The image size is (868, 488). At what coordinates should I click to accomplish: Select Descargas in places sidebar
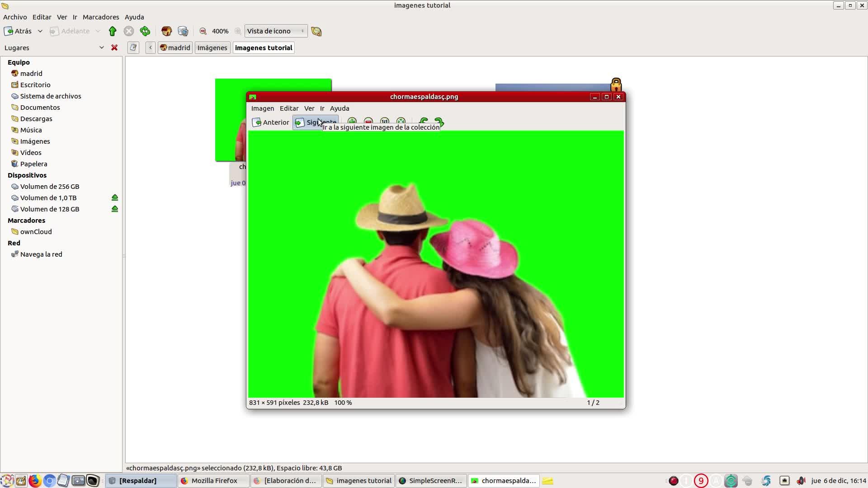click(36, 119)
